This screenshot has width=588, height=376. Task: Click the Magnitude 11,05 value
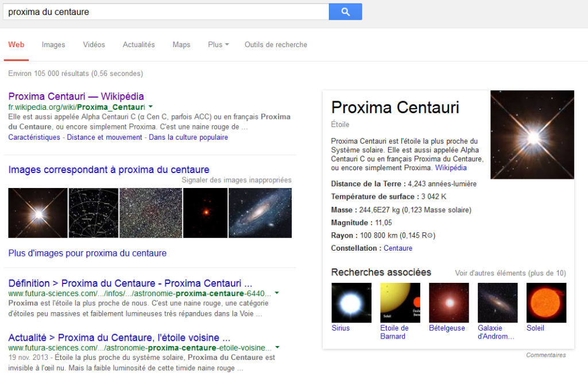point(383,222)
